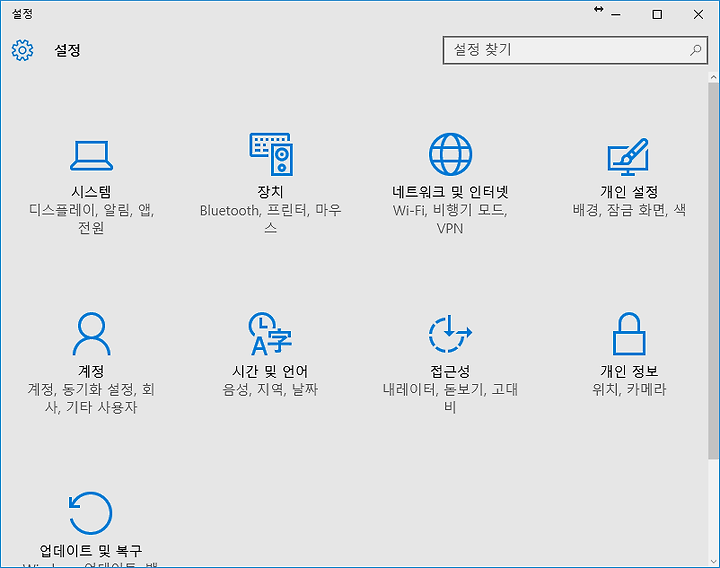Image resolution: width=720 pixels, height=568 pixels.
Task: Click the 개인 설정 label
Action: (x=629, y=191)
